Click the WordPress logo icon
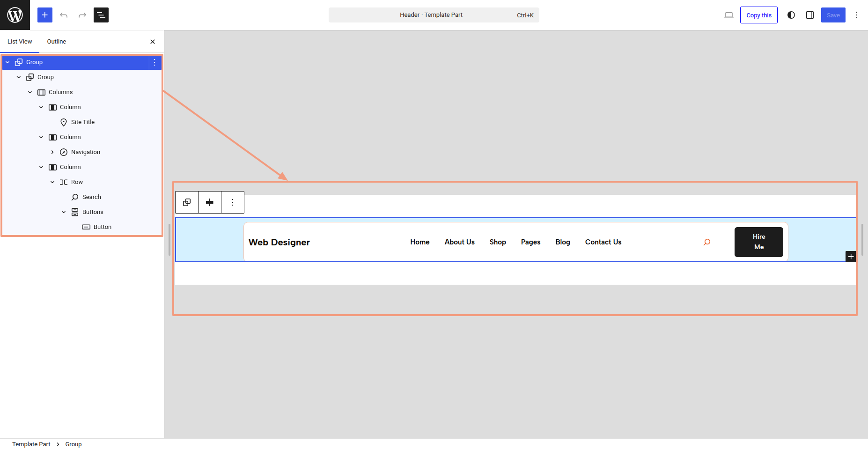The image size is (868, 450). click(15, 15)
